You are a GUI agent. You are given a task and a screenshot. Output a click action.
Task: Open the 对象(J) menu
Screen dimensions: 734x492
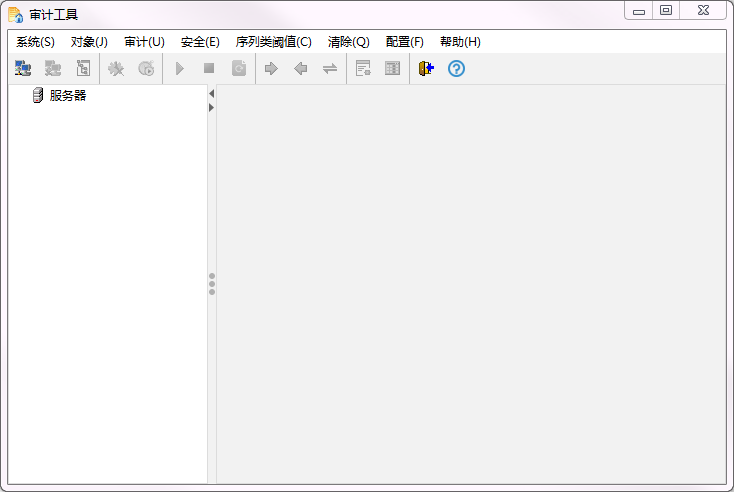(89, 42)
